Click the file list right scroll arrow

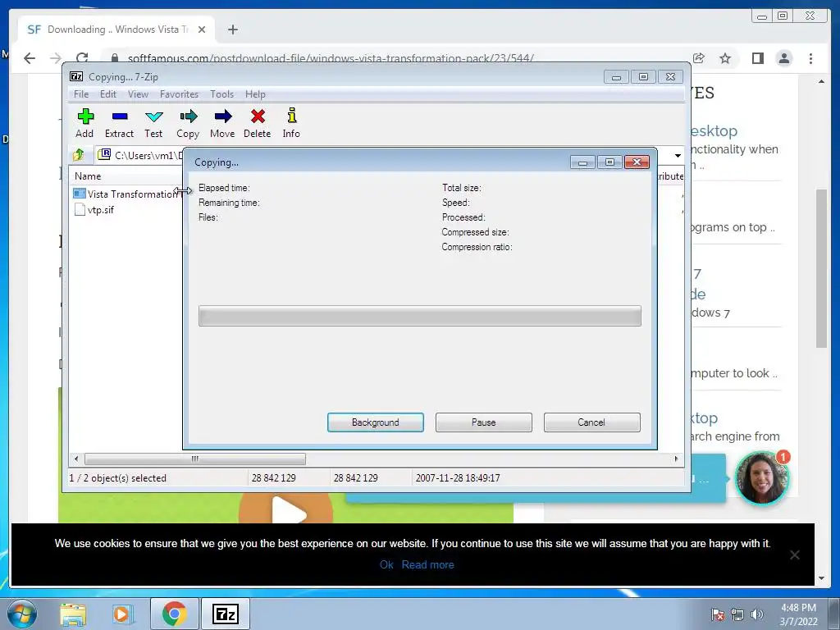[x=676, y=459]
